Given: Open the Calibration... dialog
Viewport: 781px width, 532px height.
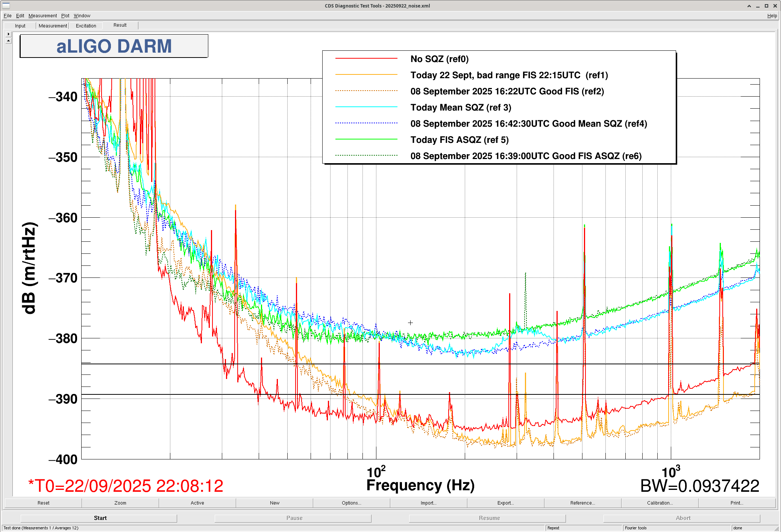Looking at the screenshot, I should tap(660, 503).
